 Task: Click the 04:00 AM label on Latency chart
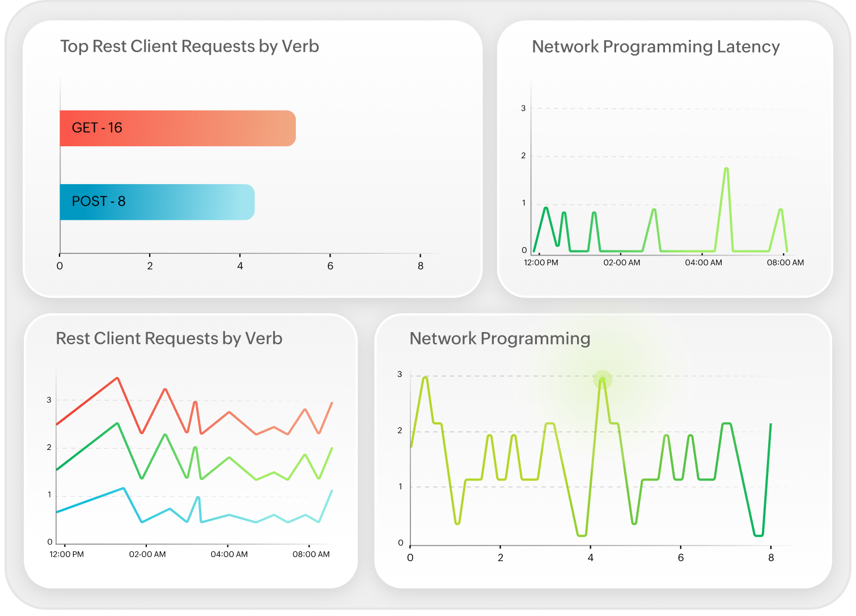point(703,262)
